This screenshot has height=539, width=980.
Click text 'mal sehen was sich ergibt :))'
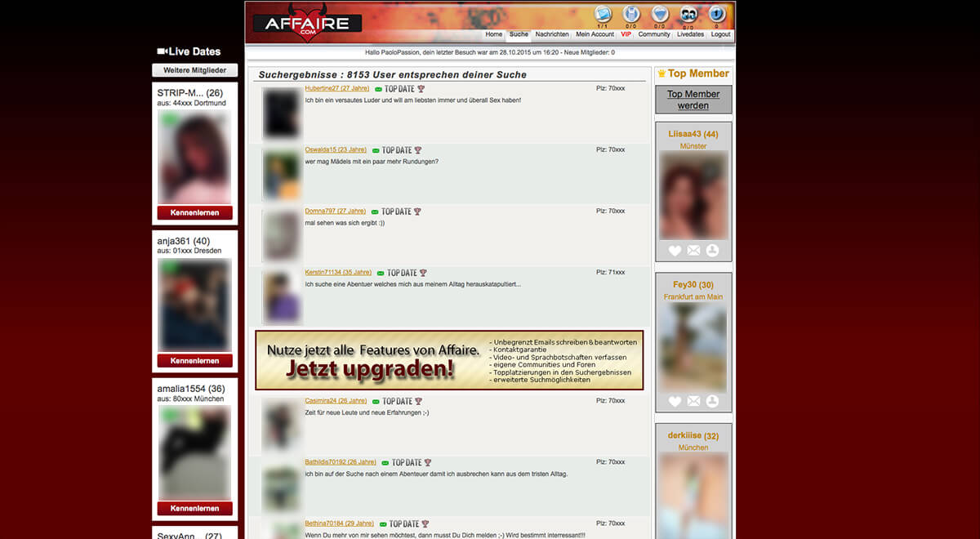(345, 222)
